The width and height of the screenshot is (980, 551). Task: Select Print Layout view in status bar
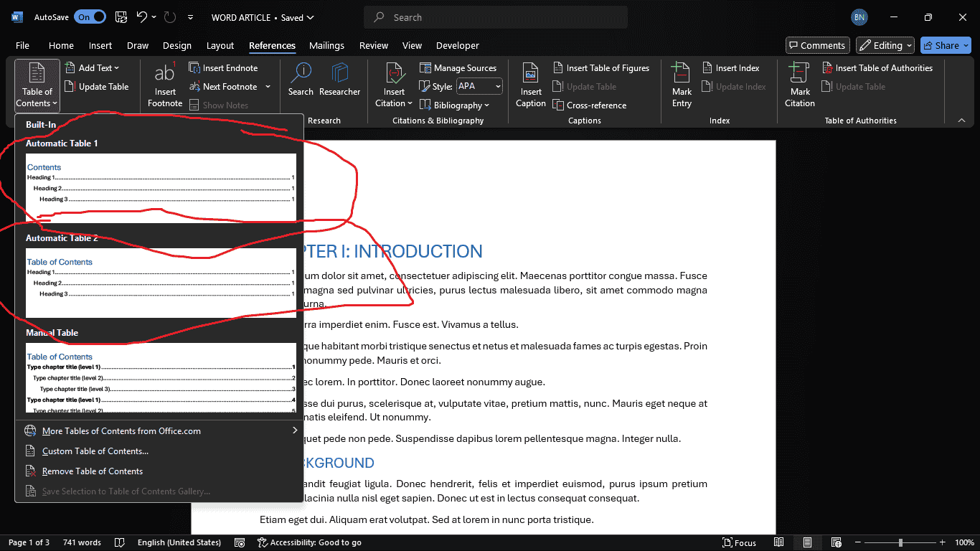point(807,542)
